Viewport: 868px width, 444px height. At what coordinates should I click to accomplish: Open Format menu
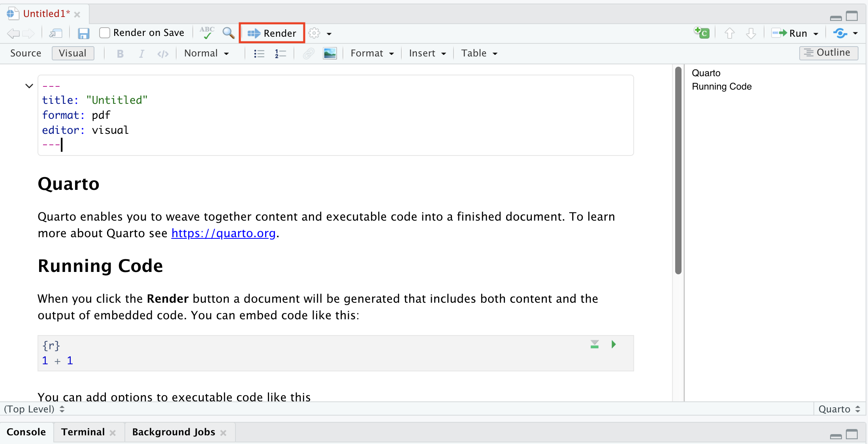(372, 53)
